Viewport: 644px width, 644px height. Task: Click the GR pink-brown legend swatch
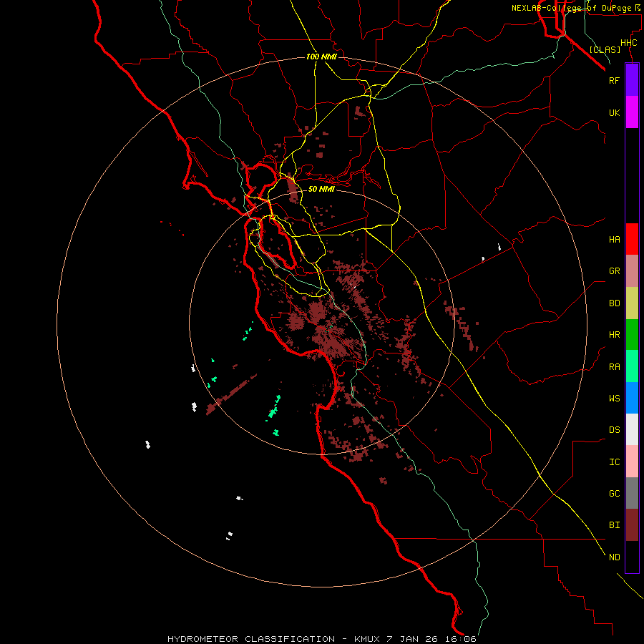coord(632,271)
